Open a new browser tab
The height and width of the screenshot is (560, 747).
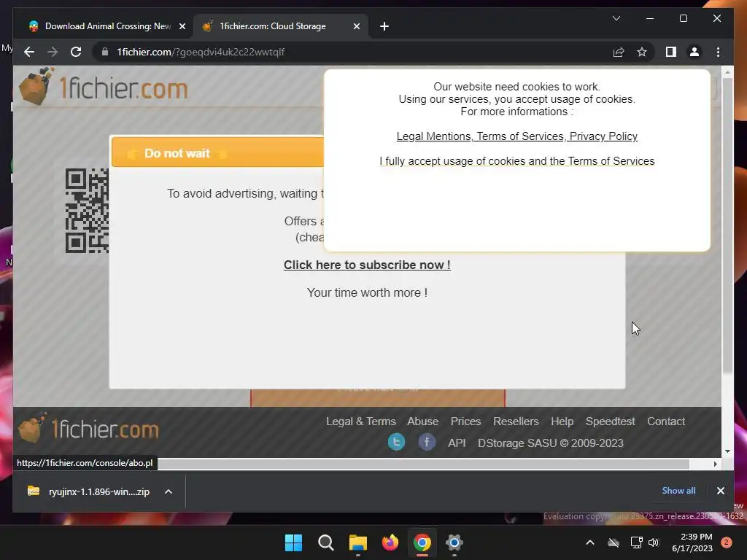[x=384, y=26]
